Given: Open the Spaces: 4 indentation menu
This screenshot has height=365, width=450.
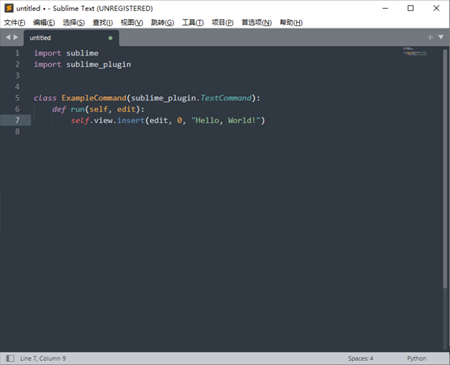Looking at the screenshot, I should click(361, 358).
